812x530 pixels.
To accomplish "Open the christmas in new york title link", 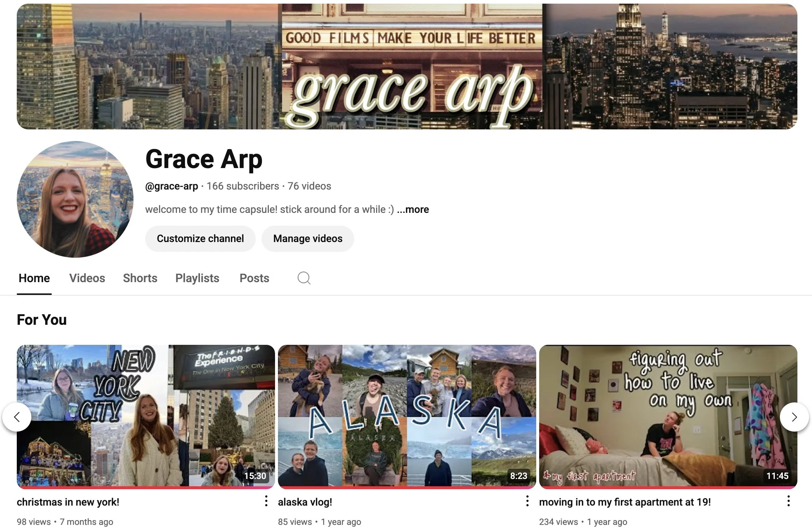I will 68,502.
